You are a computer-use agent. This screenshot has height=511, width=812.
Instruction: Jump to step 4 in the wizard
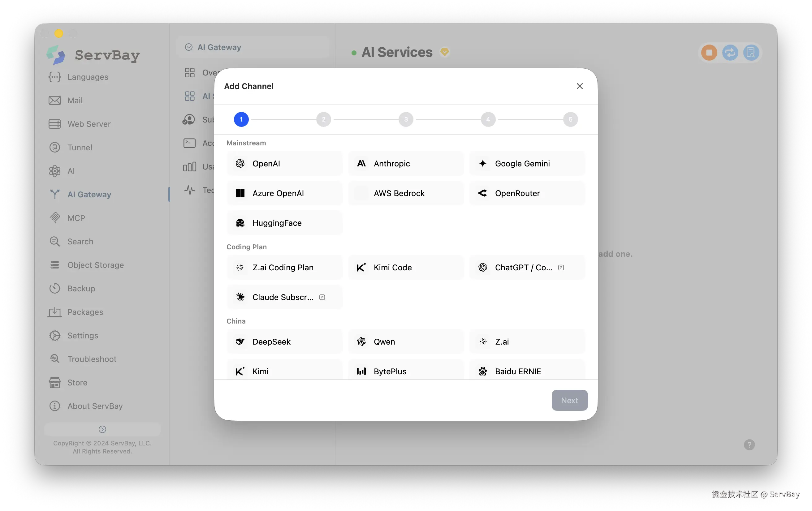tap(488, 119)
